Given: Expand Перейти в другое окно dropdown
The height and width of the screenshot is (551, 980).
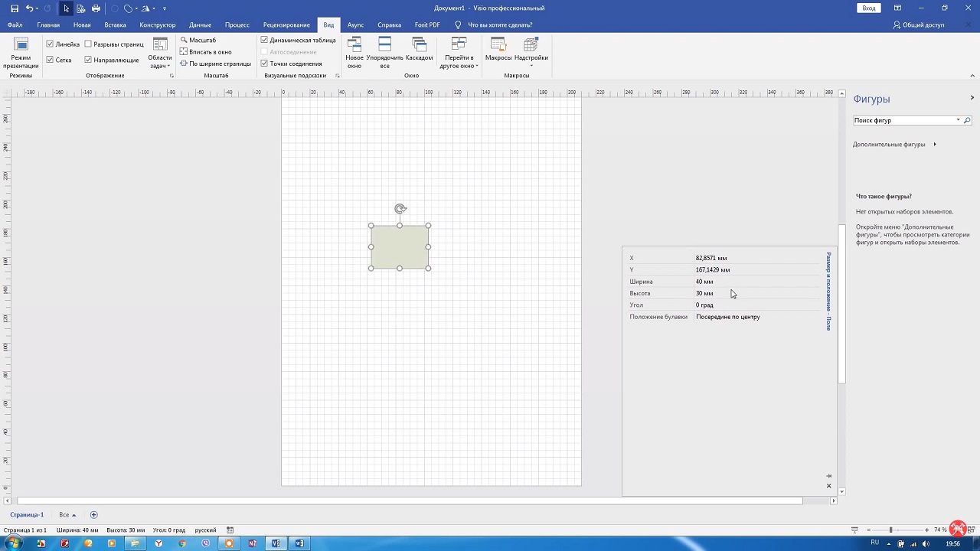Looking at the screenshot, I should pyautogui.click(x=459, y=53).
